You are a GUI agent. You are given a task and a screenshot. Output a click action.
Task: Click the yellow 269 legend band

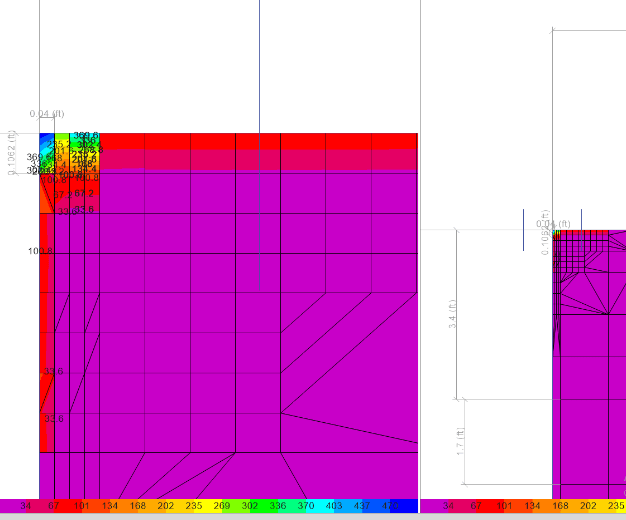[222, 506]
